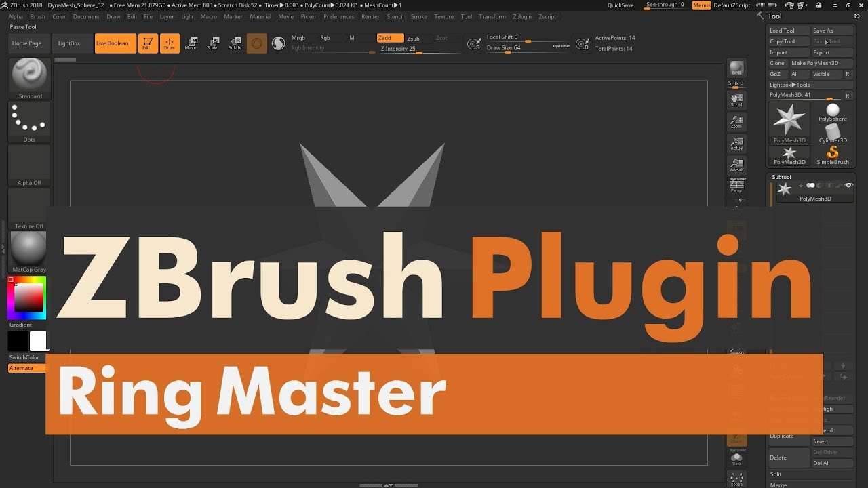Click the AAHalf icon

pos(736,165)
